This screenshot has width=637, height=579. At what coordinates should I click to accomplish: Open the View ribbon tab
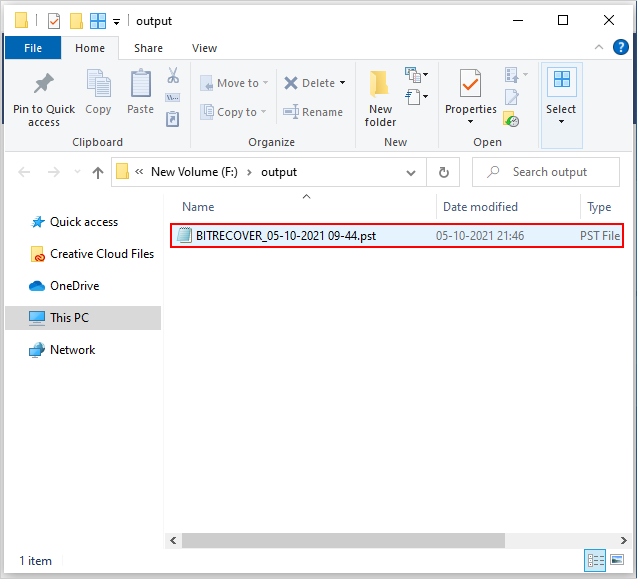tap(204, 48)
